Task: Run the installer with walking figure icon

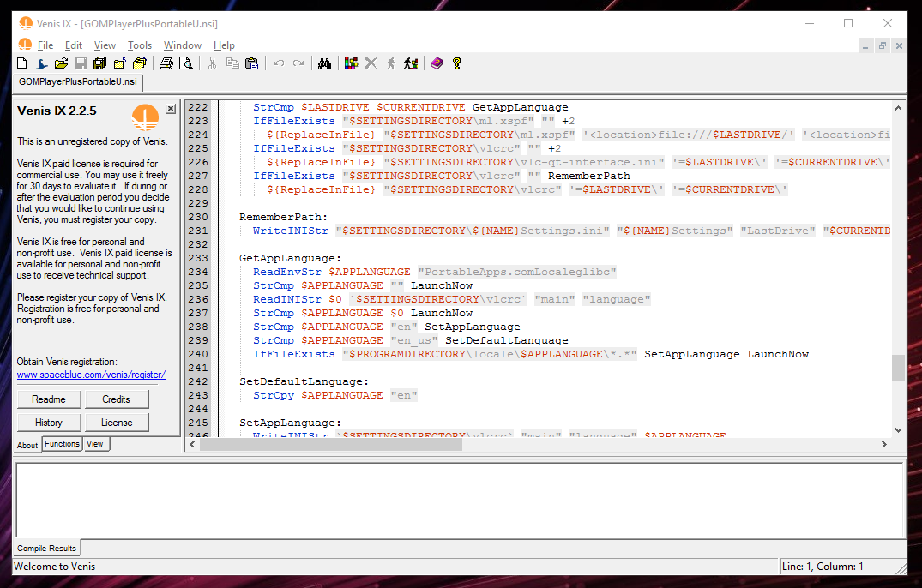Action: click(391, 63)
